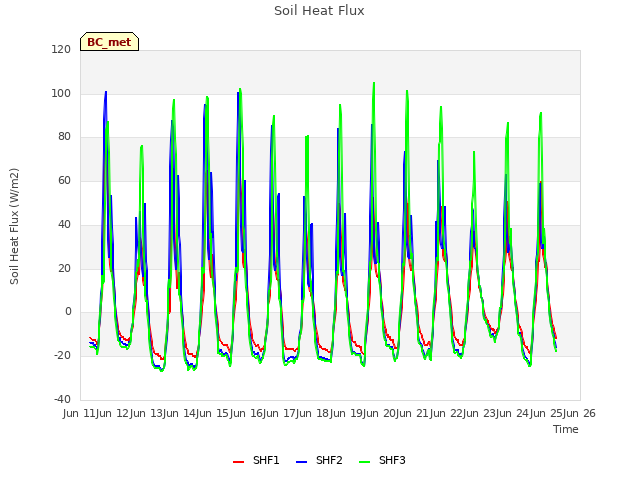
Task: Click the Jun 21 x-axis tick label
Action: [414, 413]
